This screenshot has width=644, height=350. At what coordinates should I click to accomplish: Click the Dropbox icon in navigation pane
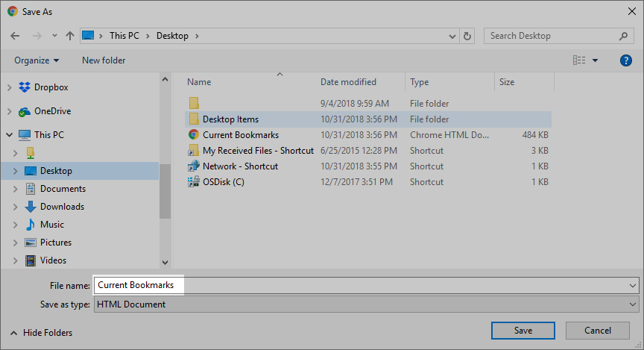(x=25, y=87)
